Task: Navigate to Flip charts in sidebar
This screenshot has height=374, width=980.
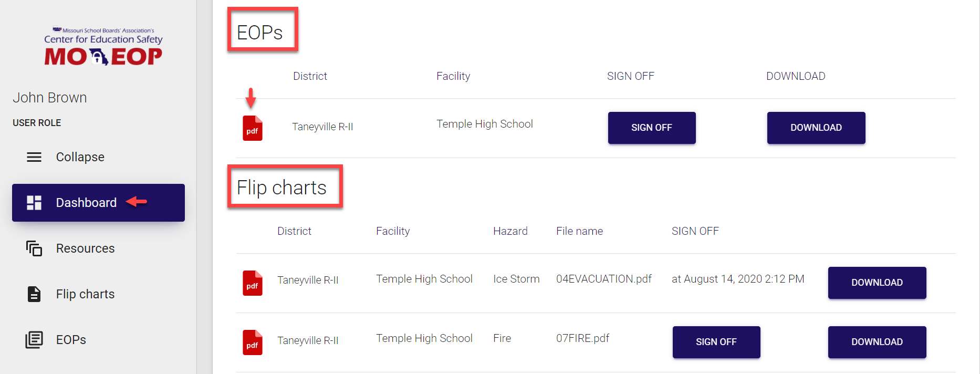Action: click(x=85, y=294)
